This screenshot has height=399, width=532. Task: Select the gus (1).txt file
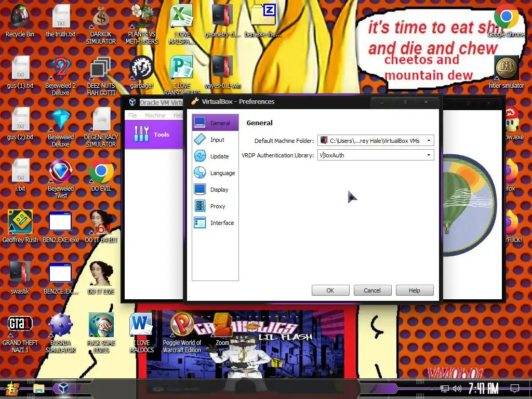(x=20, y=73)
